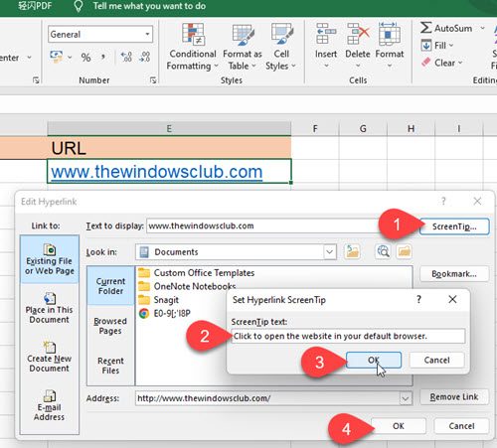
Task: Select column E header
Action: (169, 128)
